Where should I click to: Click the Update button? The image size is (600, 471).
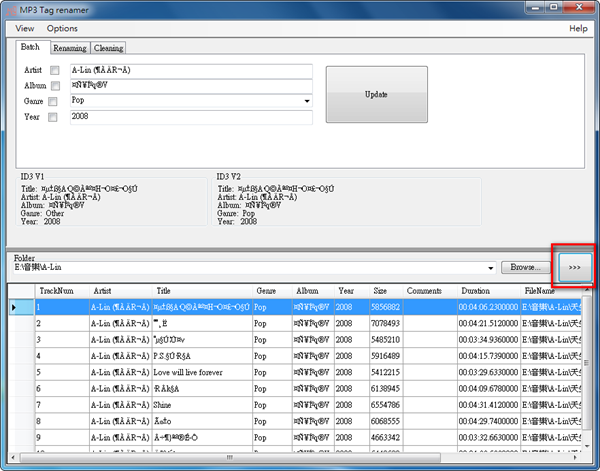376,95
